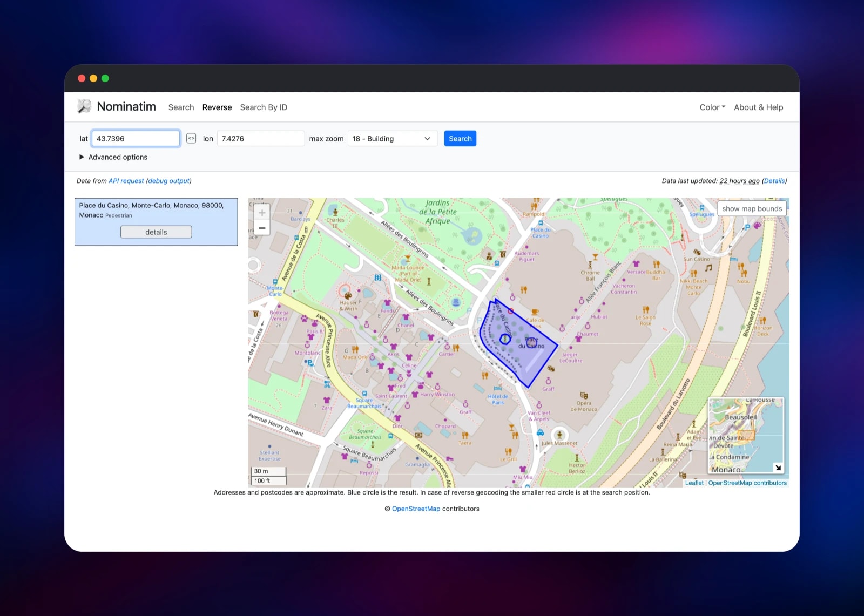Click the Barclays bank icon
The height and width of the screenshot is (616, 864).
(300, 213)
